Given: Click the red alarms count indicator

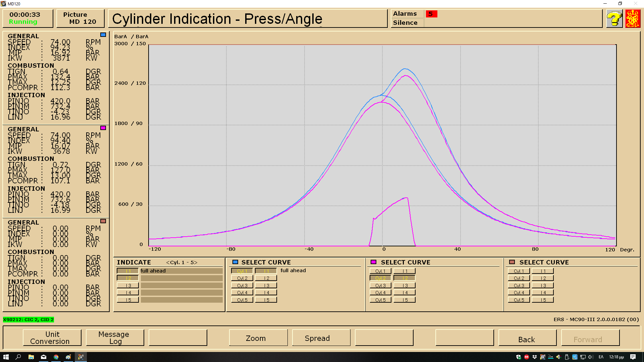Looking at the screenshot, I should [431, 14].
